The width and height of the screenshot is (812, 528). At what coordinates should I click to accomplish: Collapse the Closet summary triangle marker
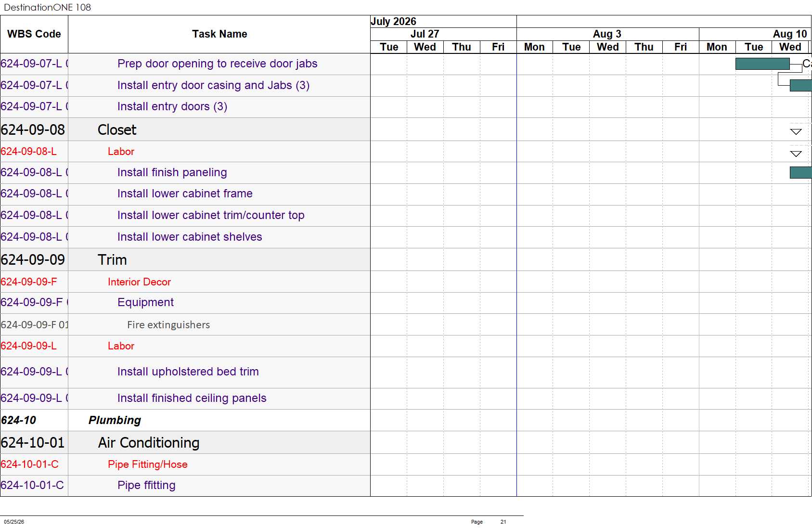tap(796, 132)
